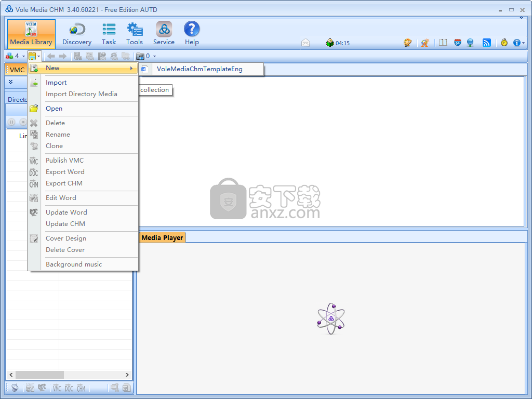
Task: Click the pause playback button
Action: (x=11, y=122)
